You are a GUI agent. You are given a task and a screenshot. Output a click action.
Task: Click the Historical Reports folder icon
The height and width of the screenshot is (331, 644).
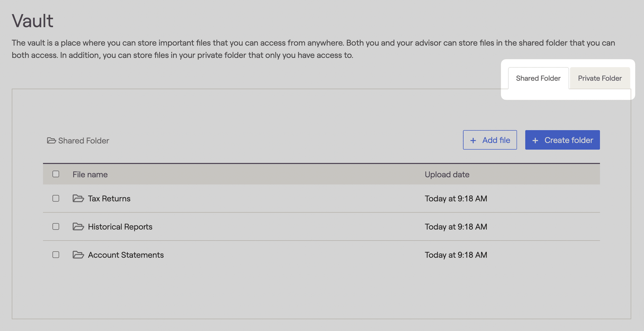(78, 227)
